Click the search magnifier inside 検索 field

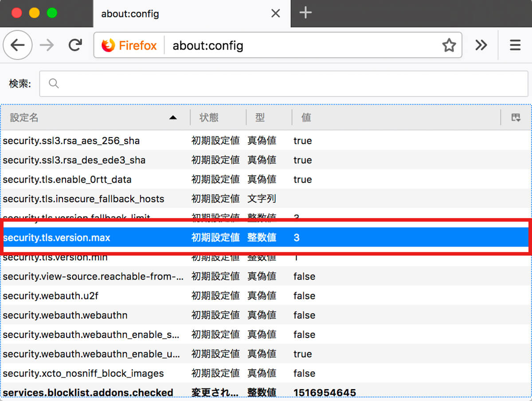[54, 83]
